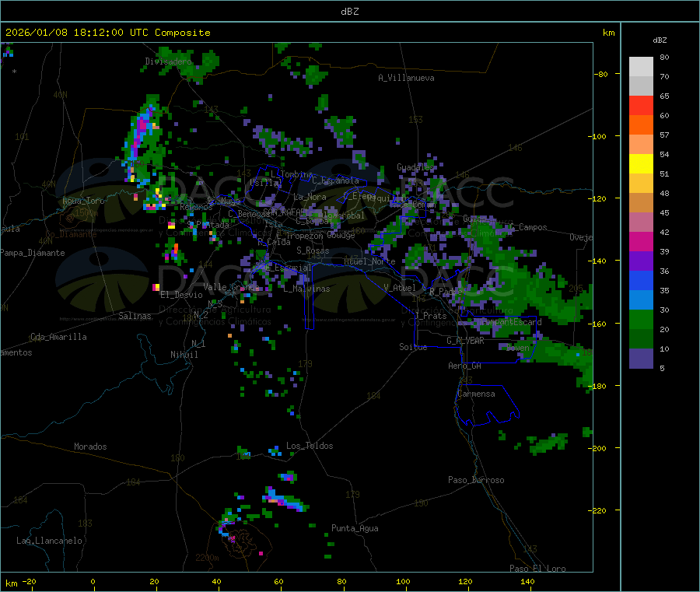Screen dimensions: 700x592
Task: Click the 'Soitue' location label
Action: [413, 347]
